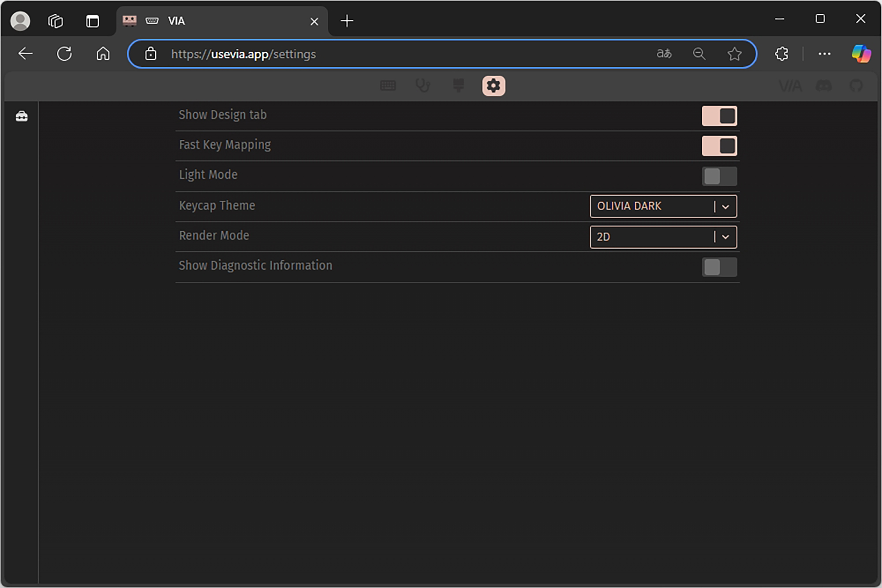Image resolution: width=882 pixels, height=588 pixels.
Task: Click the VIA logo icon
Action: [790, 86]
